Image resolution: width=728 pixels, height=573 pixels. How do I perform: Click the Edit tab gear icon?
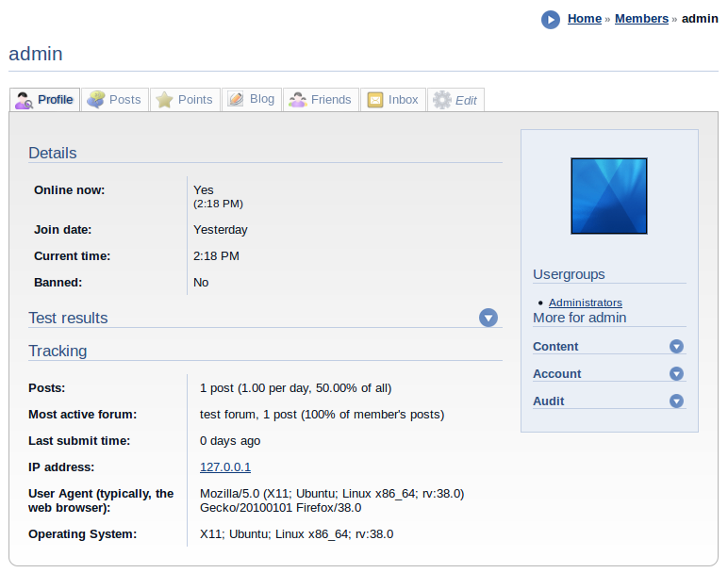click(x=442, y=100)
